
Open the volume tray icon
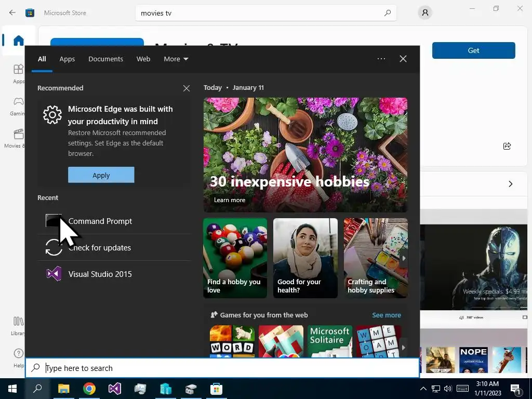(x=447, y=389)
